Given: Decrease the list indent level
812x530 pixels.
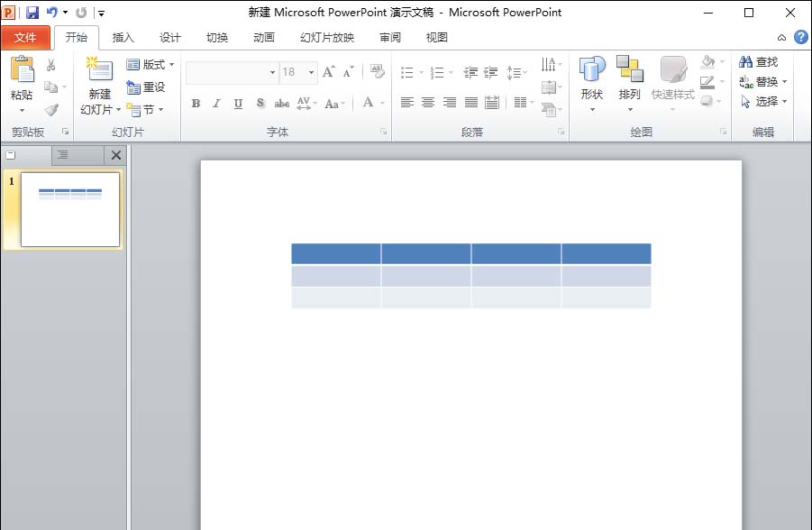Looking at the screenshot, I should click(470, 72).
